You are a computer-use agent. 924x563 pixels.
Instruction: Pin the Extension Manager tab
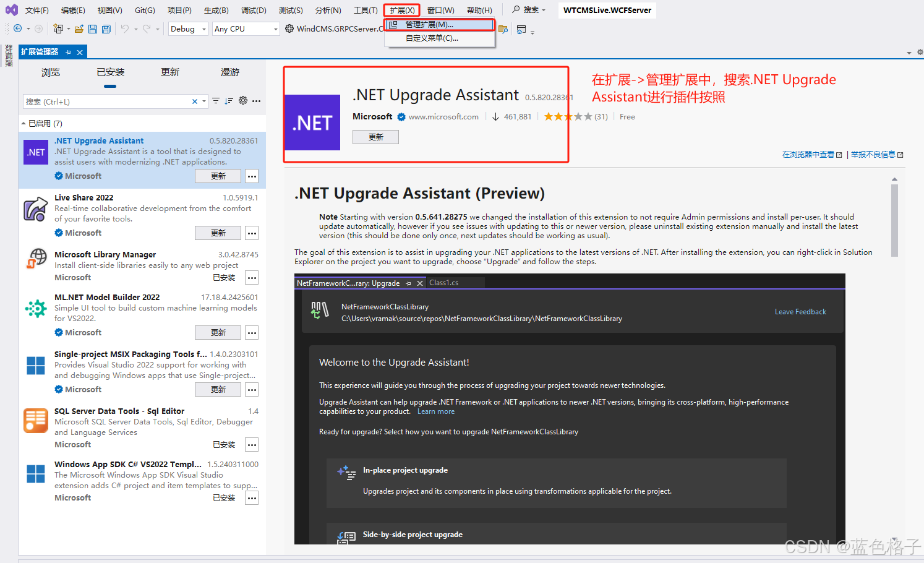68,52
